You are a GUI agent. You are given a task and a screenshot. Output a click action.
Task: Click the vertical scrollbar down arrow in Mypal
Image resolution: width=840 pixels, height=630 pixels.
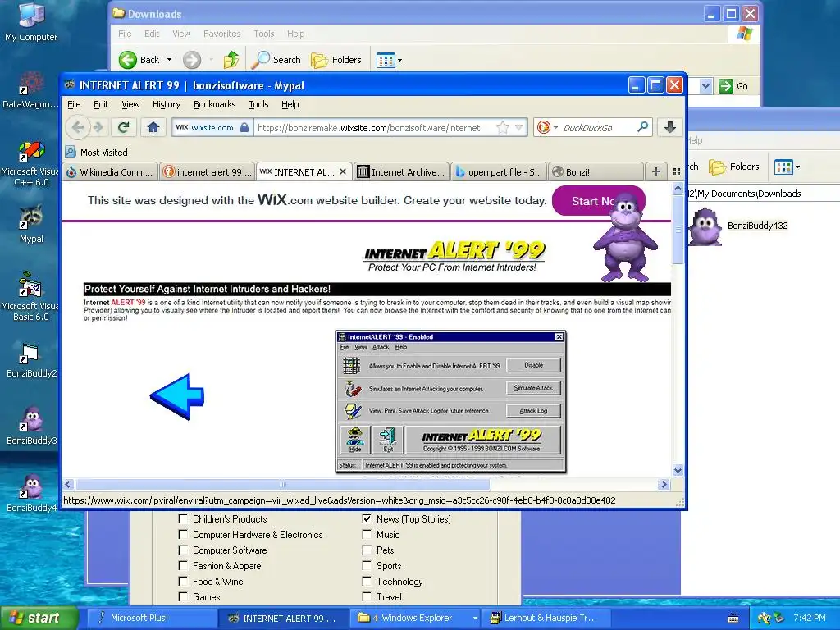(x=678, y=470)
